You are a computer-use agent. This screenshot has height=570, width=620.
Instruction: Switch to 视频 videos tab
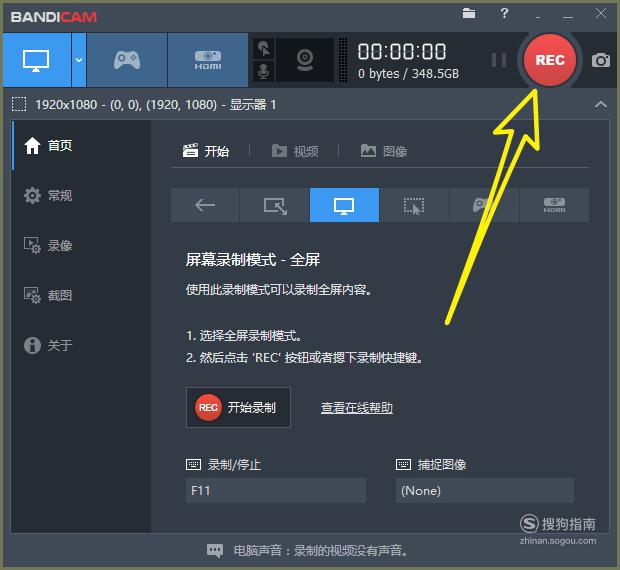coord(295,151)
